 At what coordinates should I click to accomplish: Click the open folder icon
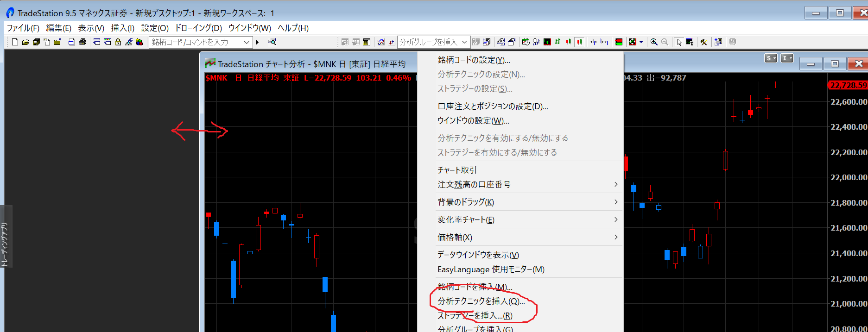[25, 42]
